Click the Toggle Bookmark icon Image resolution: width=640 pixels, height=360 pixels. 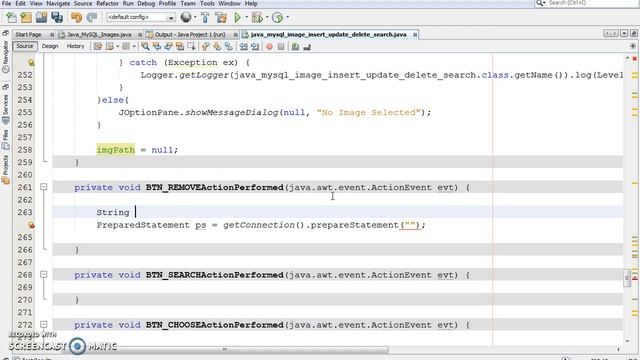pos(229,47)
